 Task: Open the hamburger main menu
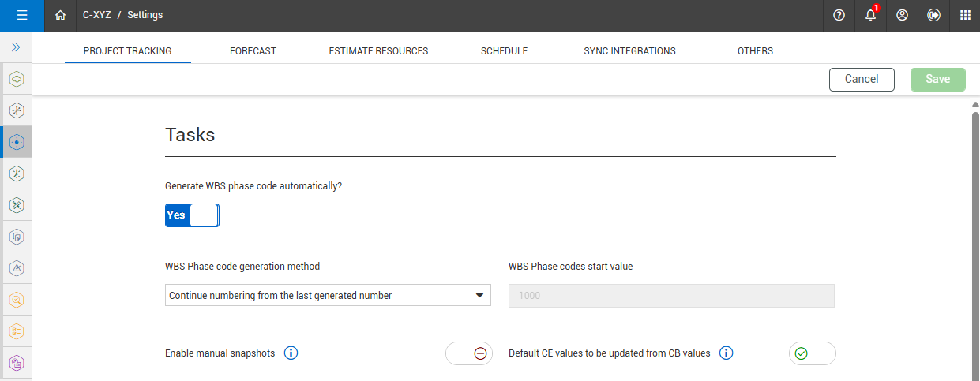coord(22,15)
